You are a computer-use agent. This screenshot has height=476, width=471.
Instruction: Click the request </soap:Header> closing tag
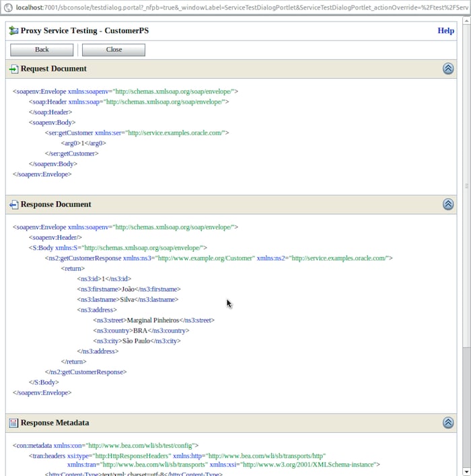[50, 112]
